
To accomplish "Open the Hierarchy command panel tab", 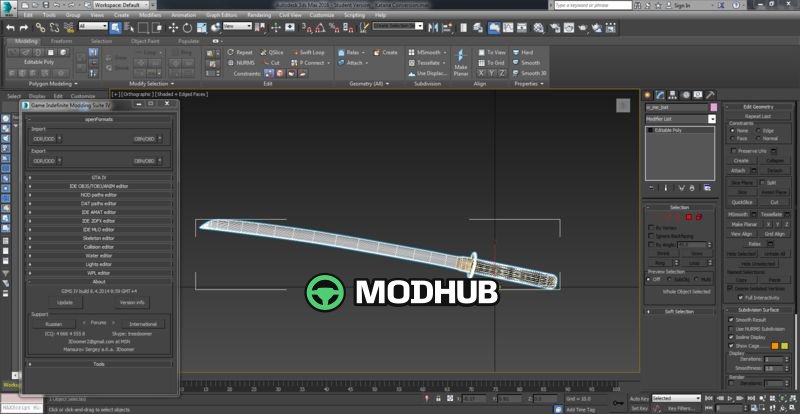I will (672, 95).
